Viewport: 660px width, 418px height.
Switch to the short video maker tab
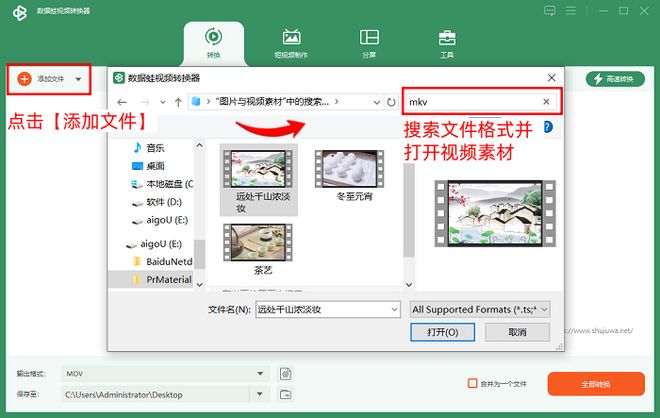pyautogui.click(x=291, y=43)
